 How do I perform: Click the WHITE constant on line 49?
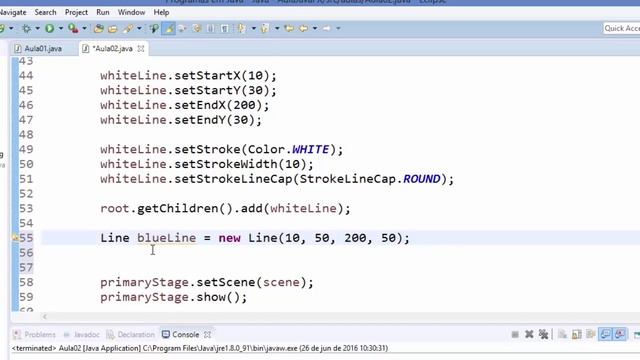[310, 149]
